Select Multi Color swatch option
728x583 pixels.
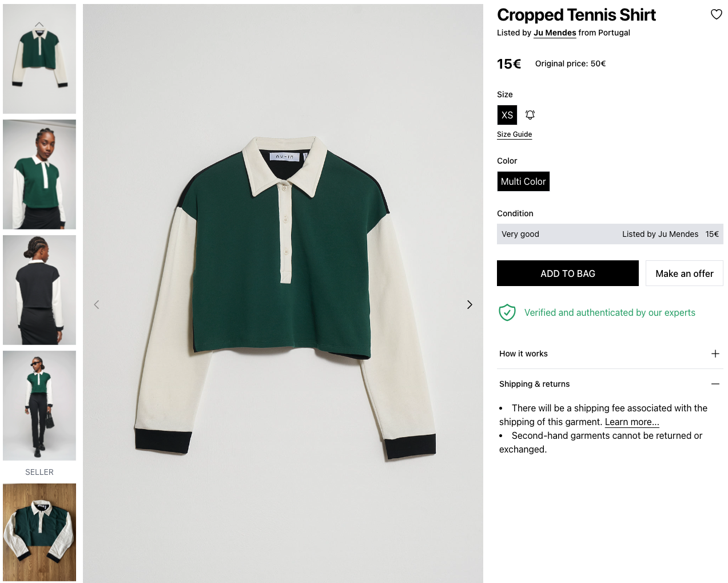(x=523, y=181)
